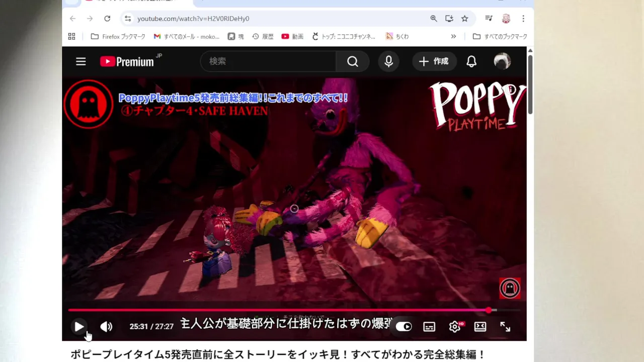Screen dimensions: 644x362
Task: Open the Chrome three-dot menu
Action: (523, 19)
